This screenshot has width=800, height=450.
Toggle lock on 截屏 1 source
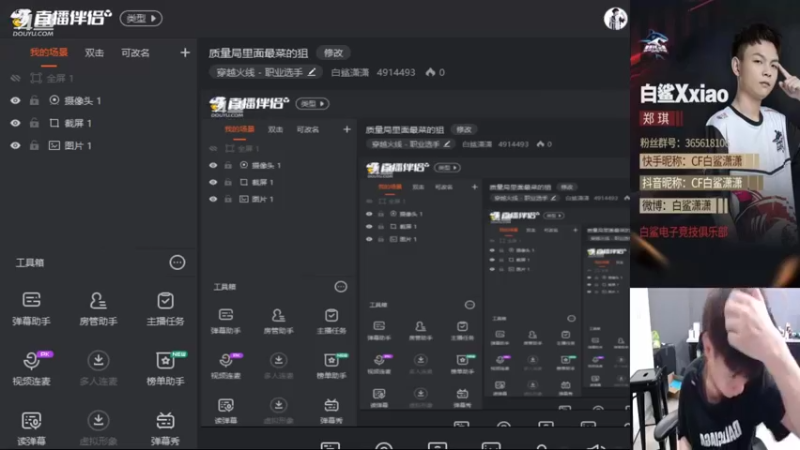pyautogui.click(x=34, y=123)
